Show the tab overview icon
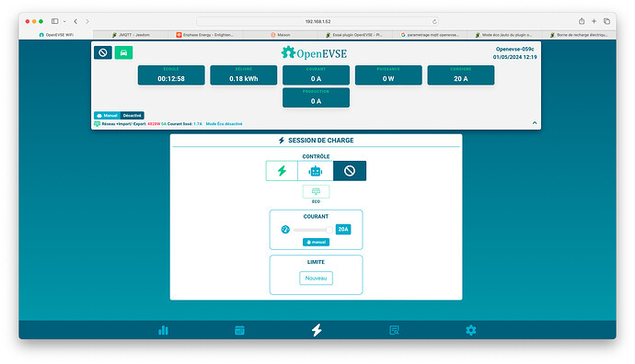 (x=606, y=21)
